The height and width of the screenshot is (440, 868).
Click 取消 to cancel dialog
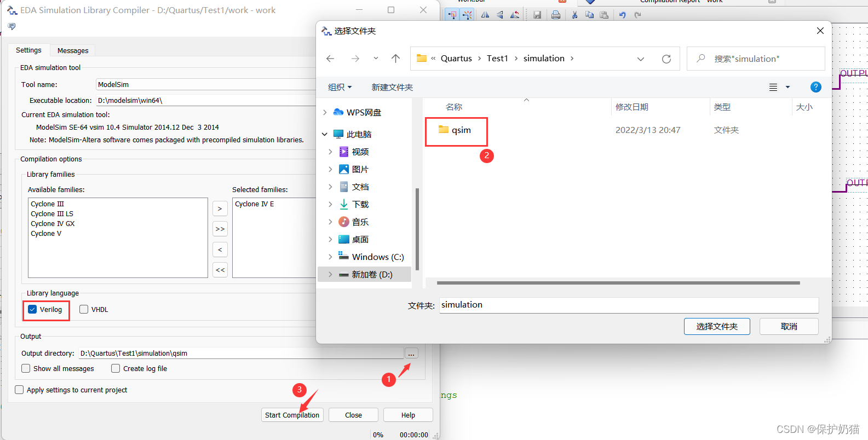[x=789, y=326]
